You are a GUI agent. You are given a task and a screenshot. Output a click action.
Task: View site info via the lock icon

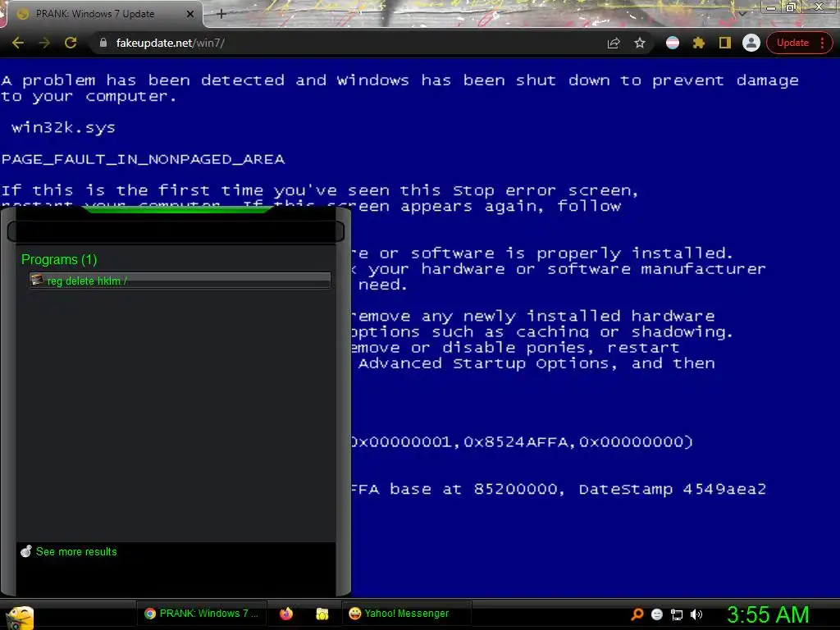click(x=103, y=43)
